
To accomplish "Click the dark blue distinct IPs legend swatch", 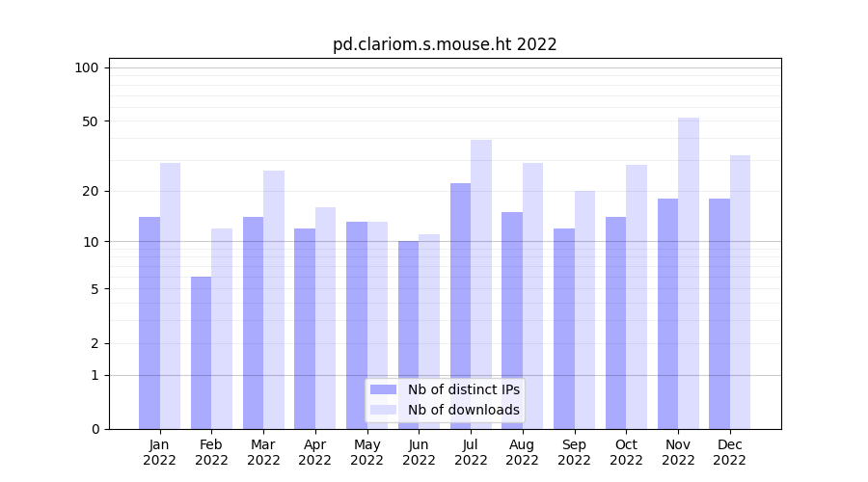I will [x=383, y=389].
